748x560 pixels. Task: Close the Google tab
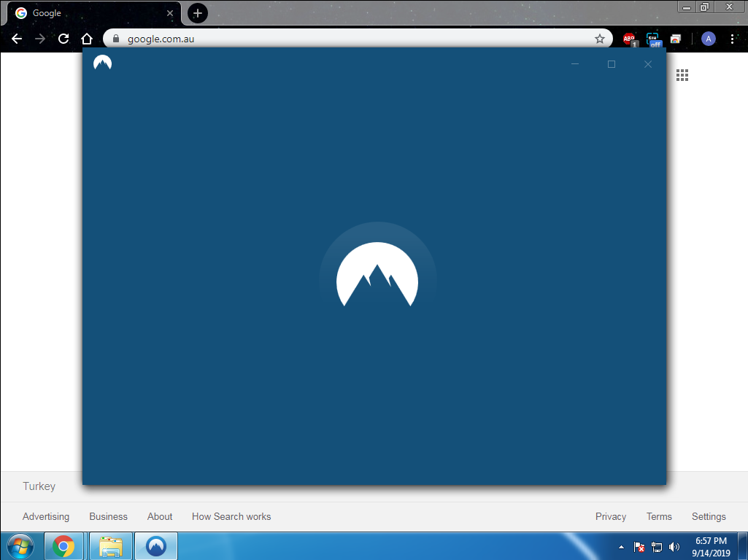pyautogui.click(x=170, y=13)
